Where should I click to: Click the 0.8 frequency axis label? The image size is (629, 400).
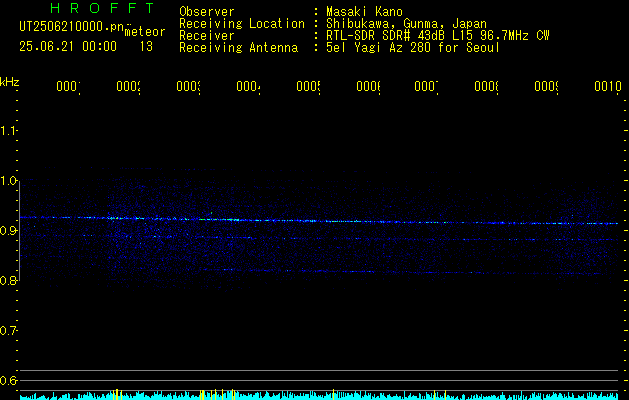(x=8, y=280)
